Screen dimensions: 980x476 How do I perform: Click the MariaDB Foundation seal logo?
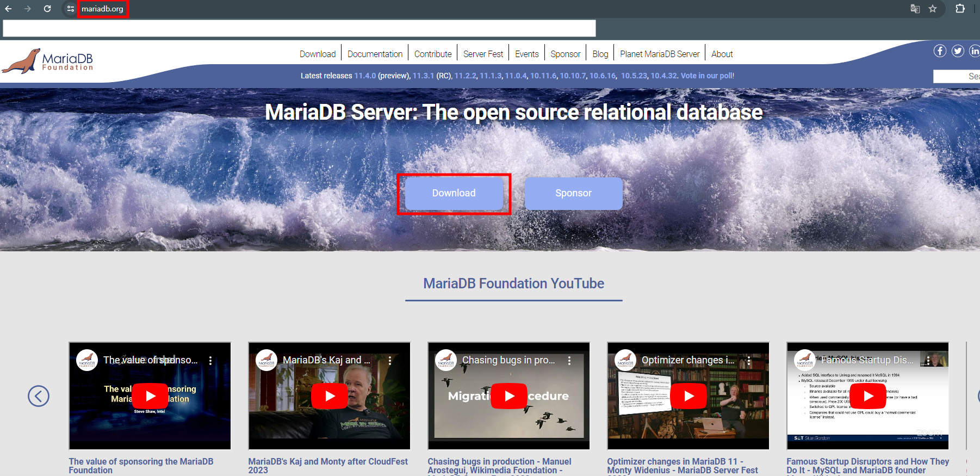pos(48,61)
